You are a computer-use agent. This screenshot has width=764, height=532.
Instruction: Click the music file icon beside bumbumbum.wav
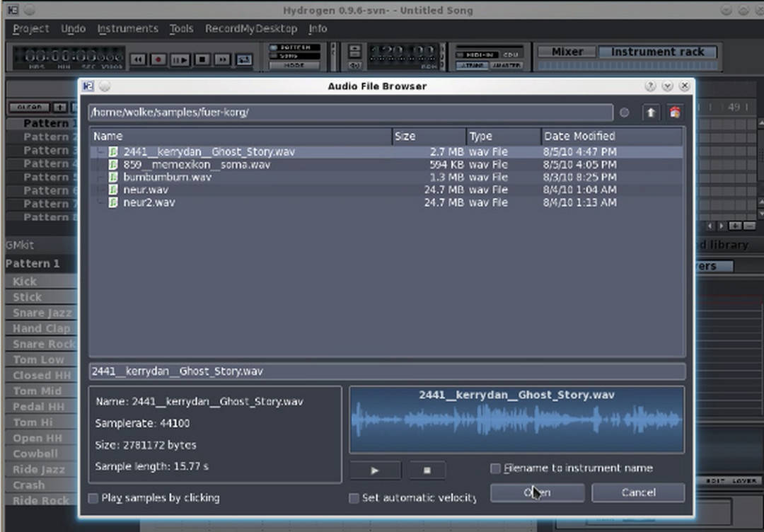113,177
